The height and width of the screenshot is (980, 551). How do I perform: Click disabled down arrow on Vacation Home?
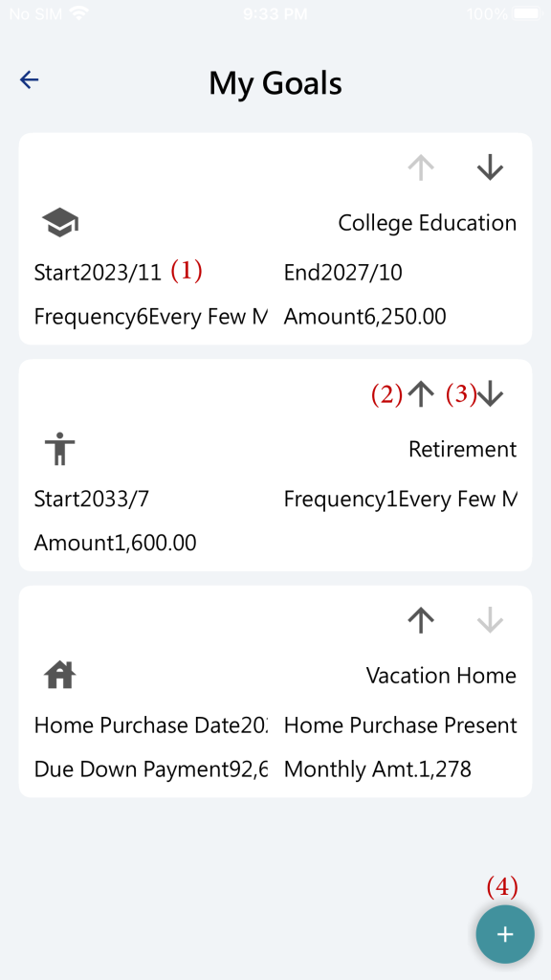pyautogui.click(x=490, y=620)
